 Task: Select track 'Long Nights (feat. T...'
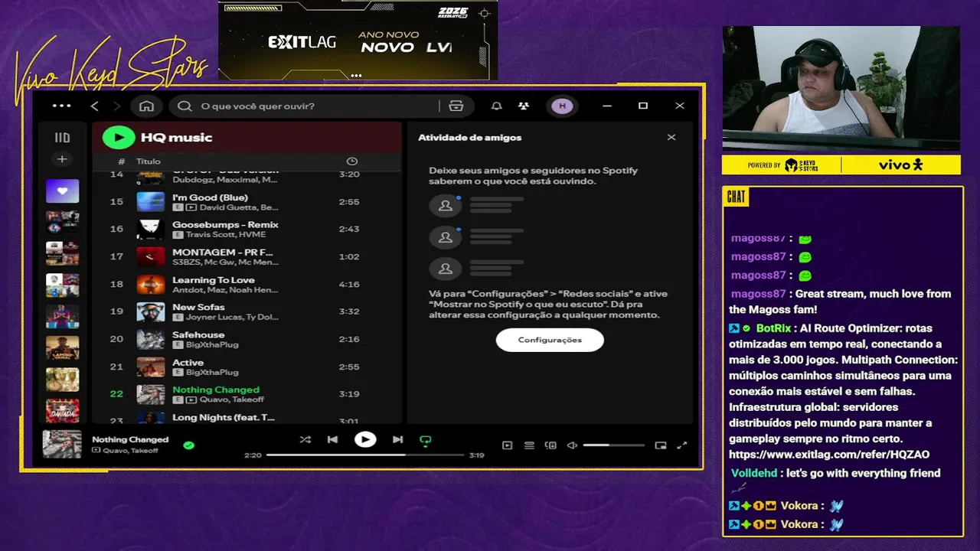coord(247,418)
